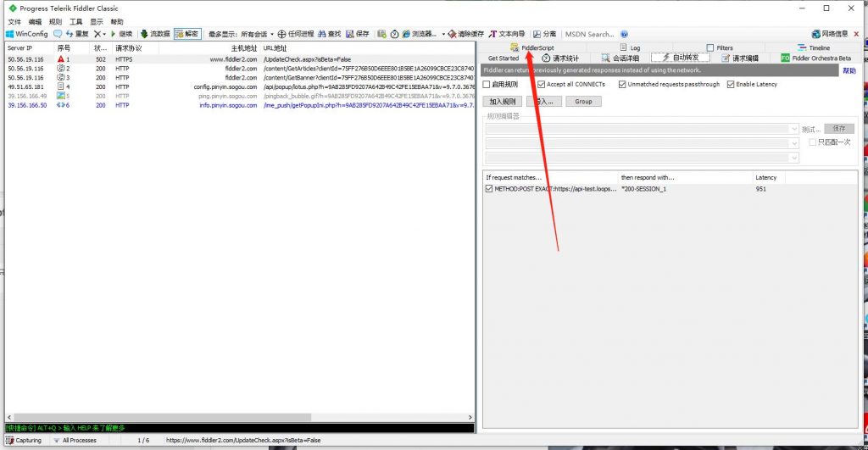Open the 请求编辑 composer tab
This screenshot has height=450, width=868.
point(740,58)
